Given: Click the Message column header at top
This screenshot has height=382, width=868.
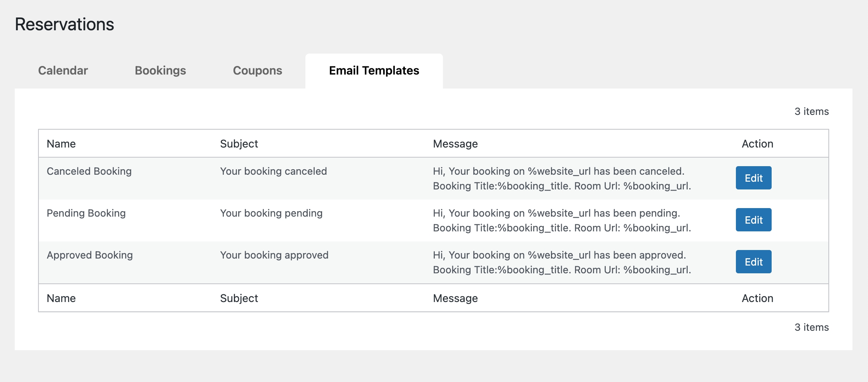Looking at the screenshot, I should (455, 144).
